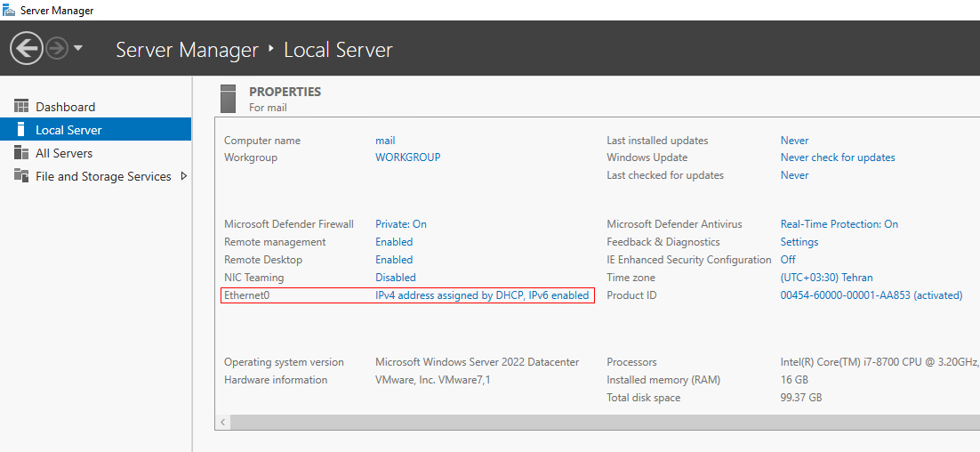Image resolution: width=980 pixels, height=452 pixels.
Task: Click the 'Operating system version' label
Action: coord(284,362)
